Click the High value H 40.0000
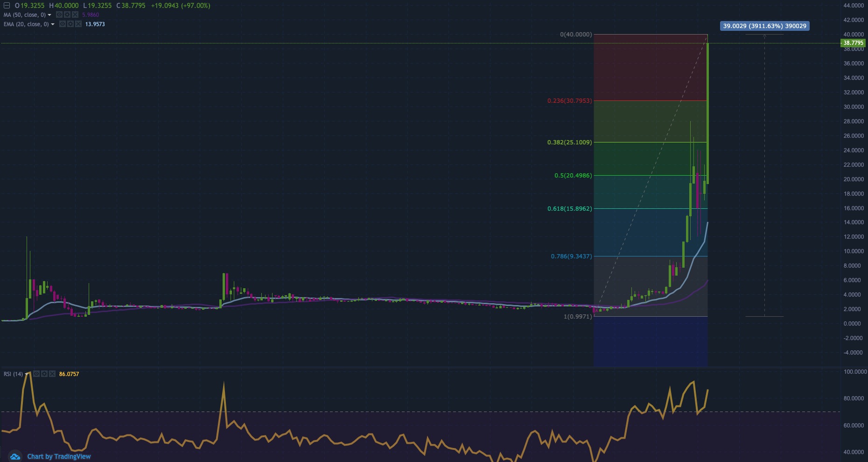This screenshot has width=868, height=462. click(x=64, y=6)
